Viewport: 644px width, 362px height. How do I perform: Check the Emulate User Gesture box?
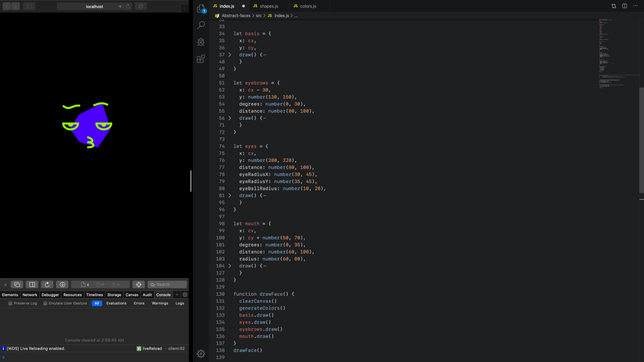[46, 303]
